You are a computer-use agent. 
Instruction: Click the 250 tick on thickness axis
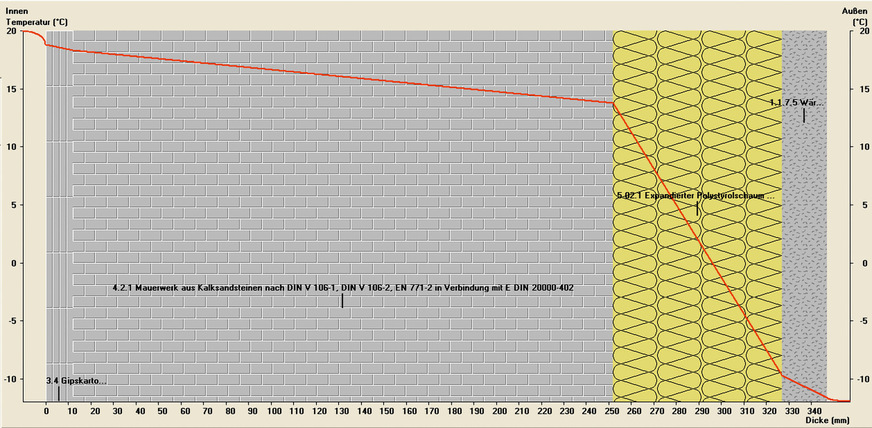(612, 411)
